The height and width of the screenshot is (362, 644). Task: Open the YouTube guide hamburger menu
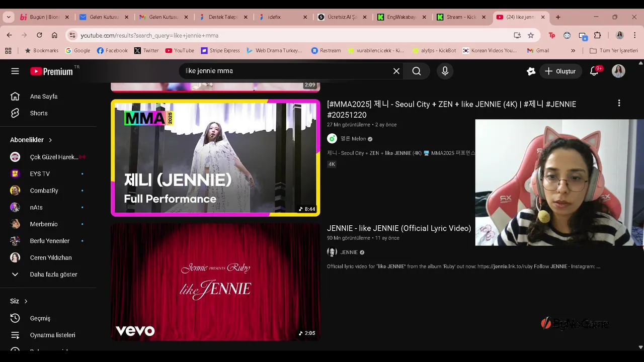[15, 71]
